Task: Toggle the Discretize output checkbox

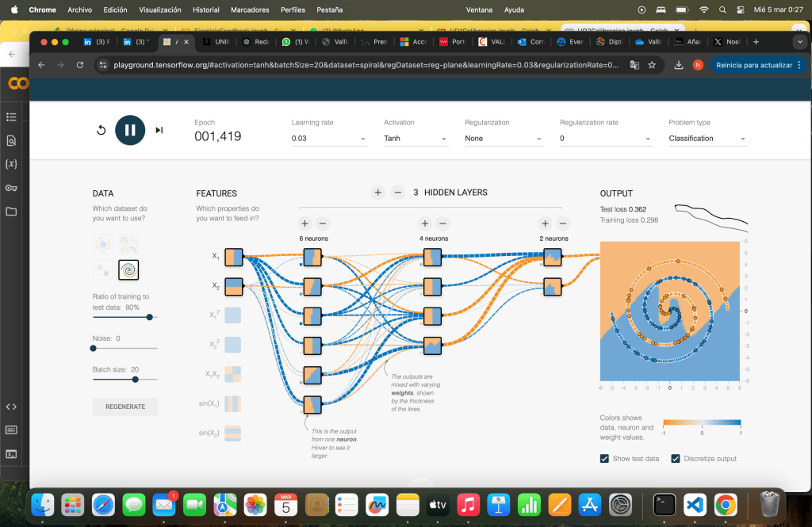Action: pos(676,459)
